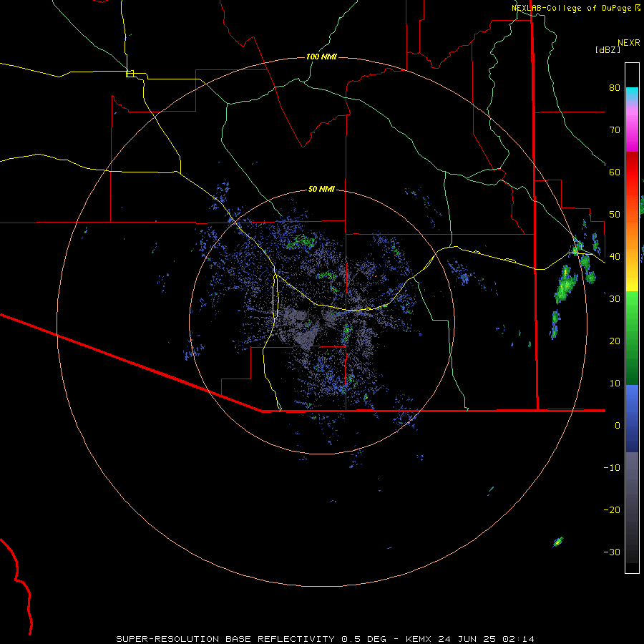The image size is (644, 644).
Task: Click the isolated storm echo near bottom right
Action: tap(557, 542)
